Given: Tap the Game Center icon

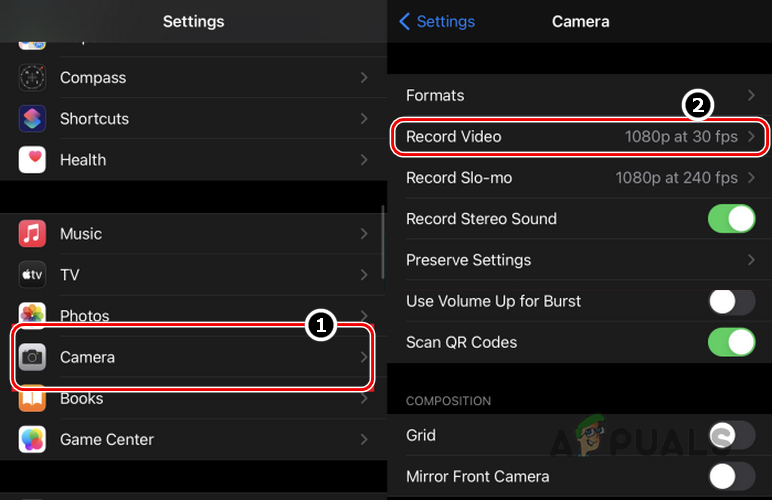Looking at the screenshot, I should [x=32, y=440].
